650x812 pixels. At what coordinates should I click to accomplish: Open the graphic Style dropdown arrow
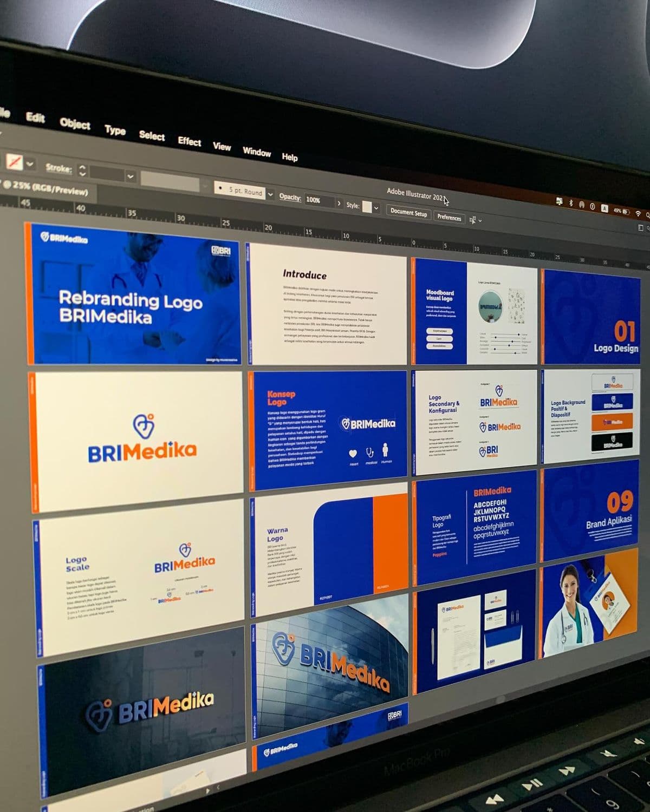pyautogui.click(x=376, y=208)
